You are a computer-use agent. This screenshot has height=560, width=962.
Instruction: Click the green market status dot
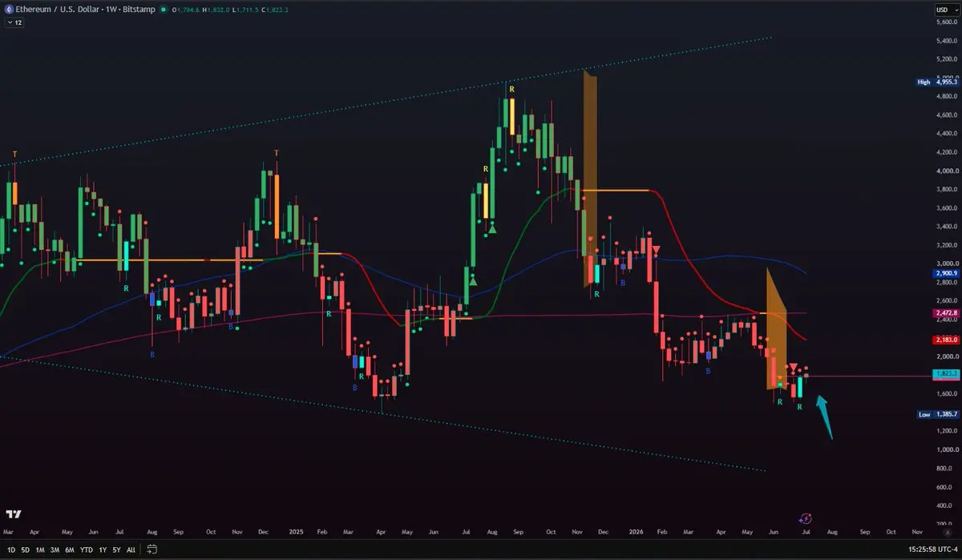164,10
